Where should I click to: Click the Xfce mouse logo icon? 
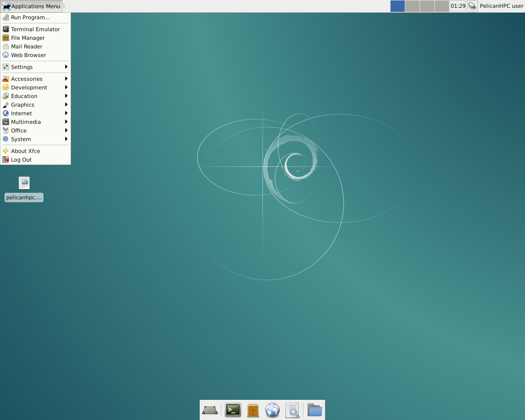(x=6, y=6)
